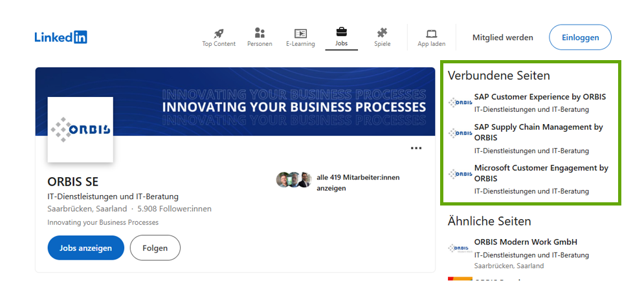This screenshot has width=644, height=285.
Task: Select the Spiele menu label
Action: click(x=383, y=44)
